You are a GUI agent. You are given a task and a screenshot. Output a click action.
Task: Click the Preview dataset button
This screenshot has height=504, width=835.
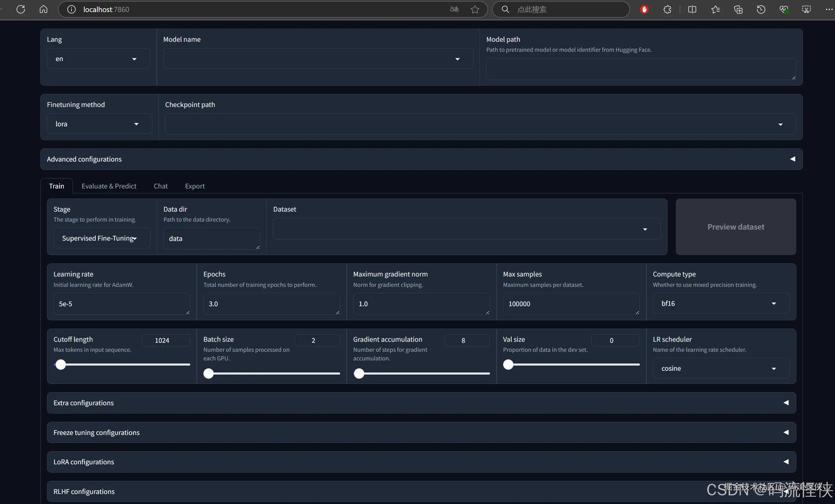tap(736, 227)
